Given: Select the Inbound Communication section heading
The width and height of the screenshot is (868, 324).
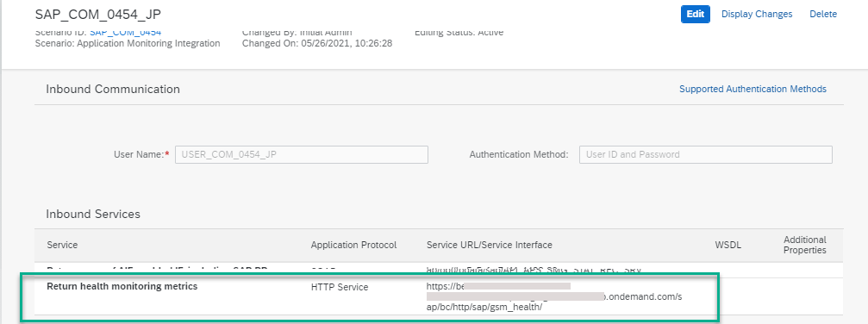Looking at the screenshot, I should click(x=113, y=89).
